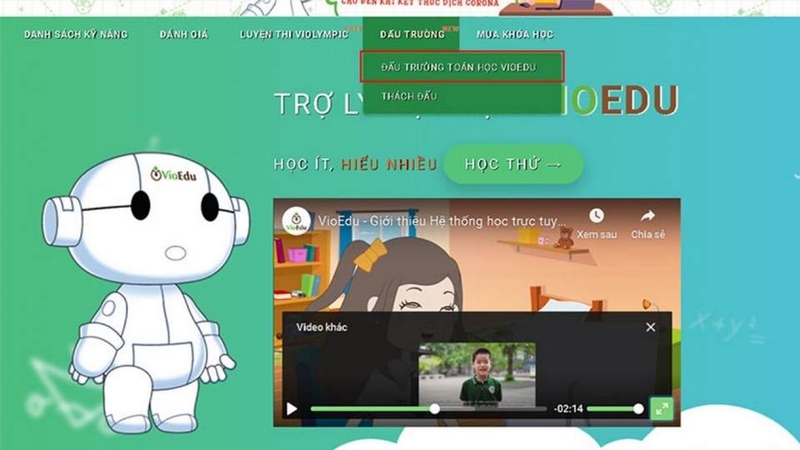This screenshot has height=450, width=800.
Task: Click the HIỂU NHIỀU slogan text
Action: point(389,164)
